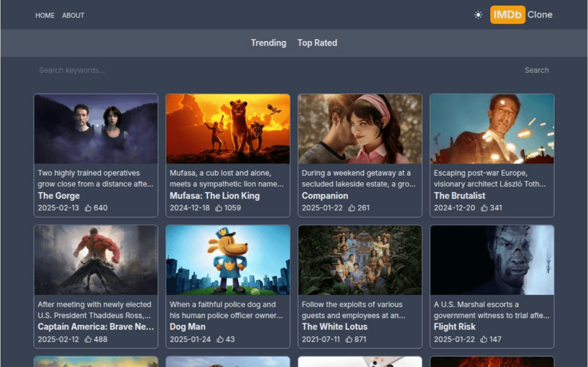Click the date 2025-01-24 on Dog Man
588x367 pixels.
click(x=190, y=339)
